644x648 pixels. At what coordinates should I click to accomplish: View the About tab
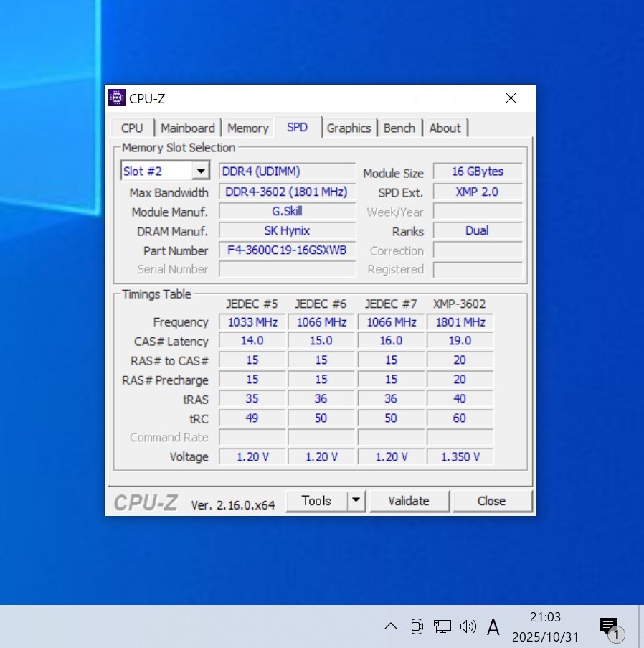(445, 128)
